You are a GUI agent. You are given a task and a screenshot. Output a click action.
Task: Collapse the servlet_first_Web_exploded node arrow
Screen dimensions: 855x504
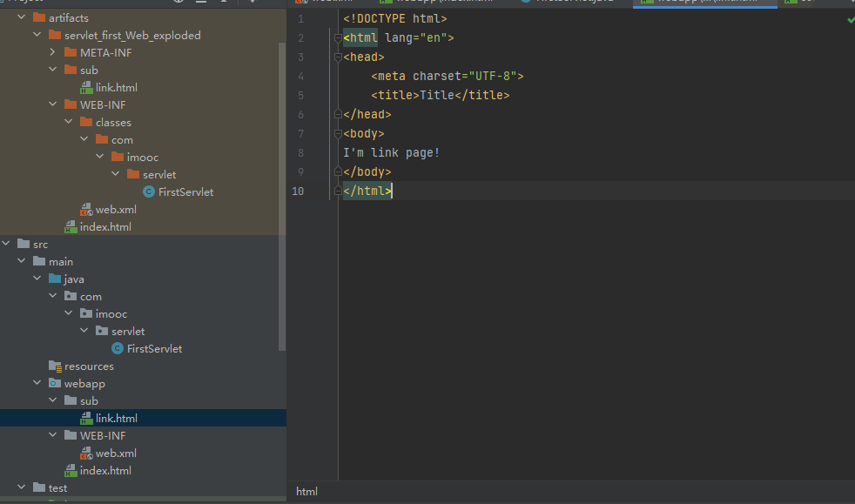[x=37, y=36]
